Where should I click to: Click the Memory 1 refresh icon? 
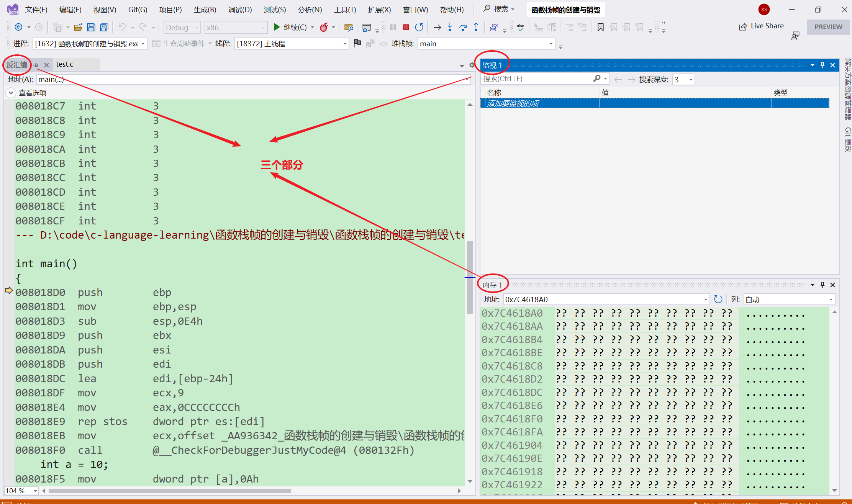[x=718, y=299]
